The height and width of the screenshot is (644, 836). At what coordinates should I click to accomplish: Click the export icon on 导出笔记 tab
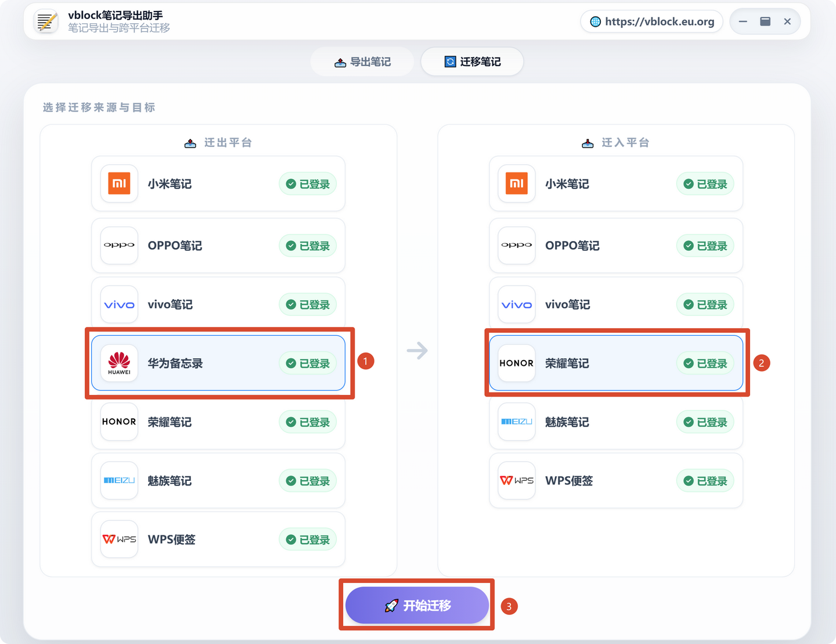(x=340, y=62)
